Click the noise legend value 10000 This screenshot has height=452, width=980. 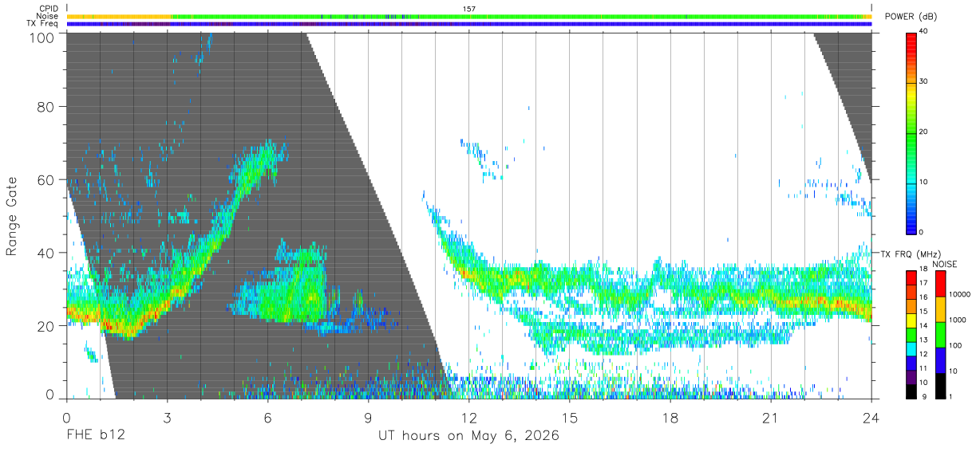point(958,294)
